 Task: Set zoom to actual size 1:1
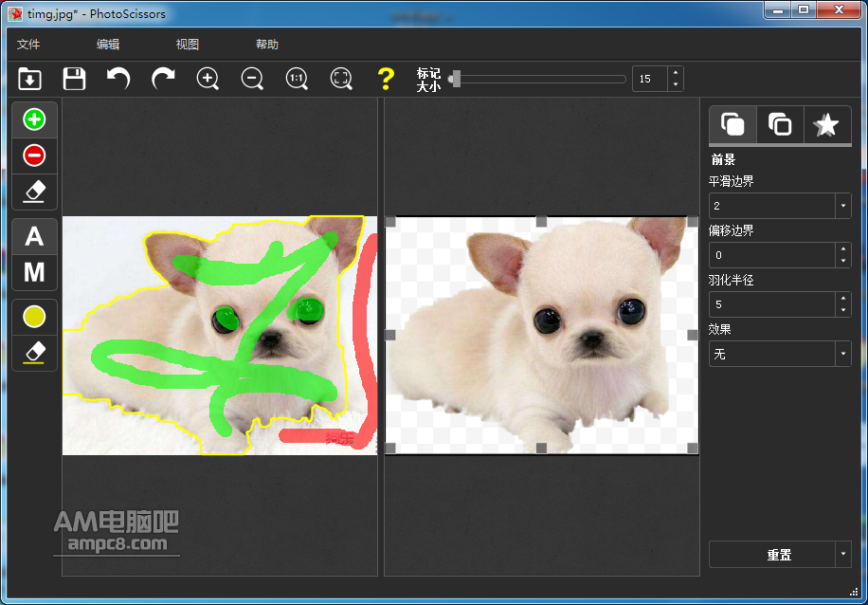click(x=297, y=79)
